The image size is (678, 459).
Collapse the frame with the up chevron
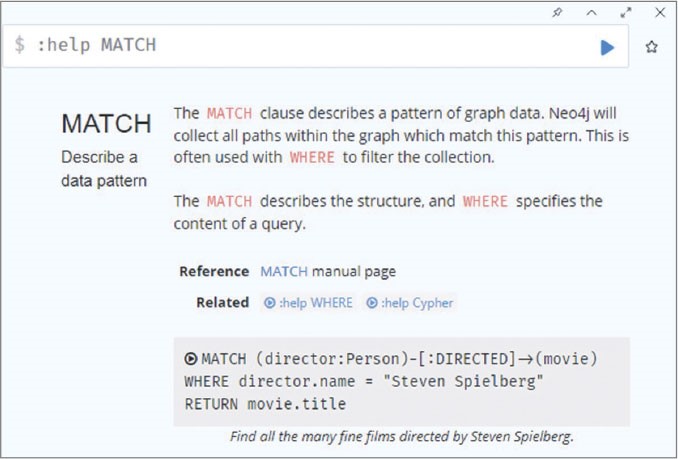591,13
